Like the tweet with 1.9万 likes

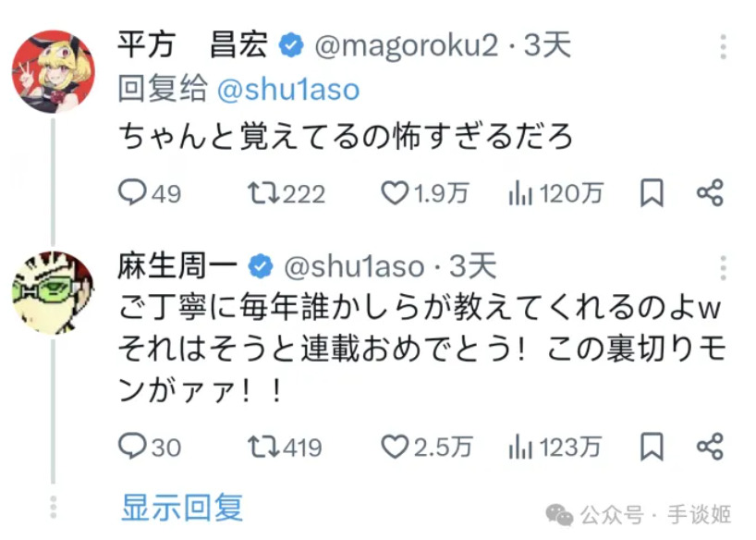click(x=396, y=192)
